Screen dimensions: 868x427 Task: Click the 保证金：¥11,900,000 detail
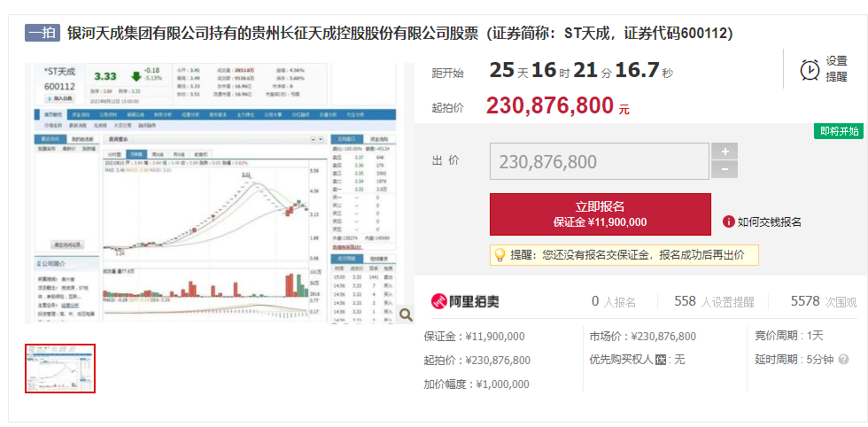[x=475, y=336]
